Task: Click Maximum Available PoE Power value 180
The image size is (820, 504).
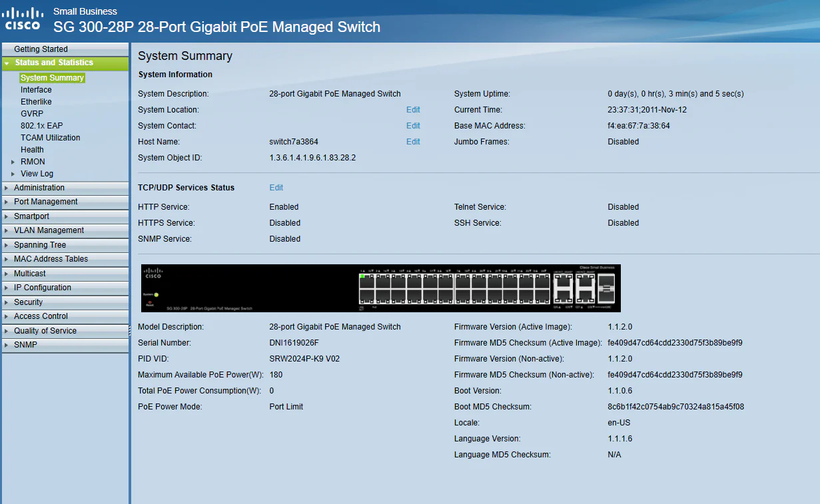Action: [276, 375]
